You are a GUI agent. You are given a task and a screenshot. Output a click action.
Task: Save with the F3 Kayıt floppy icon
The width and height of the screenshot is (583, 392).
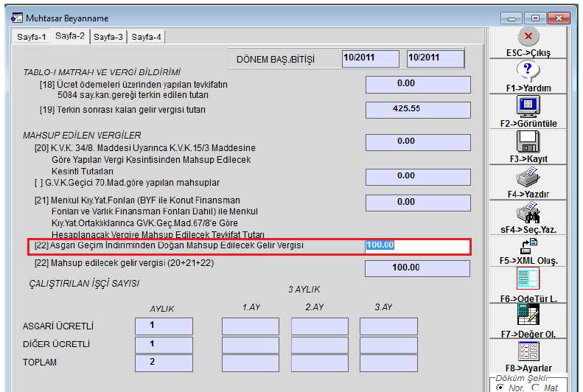(529, 141)
